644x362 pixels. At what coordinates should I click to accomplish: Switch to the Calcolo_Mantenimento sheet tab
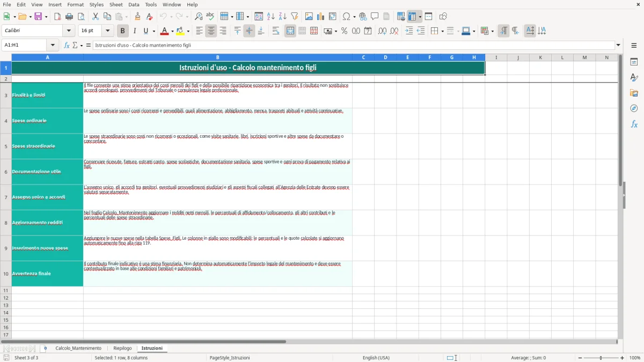[78, 348]
